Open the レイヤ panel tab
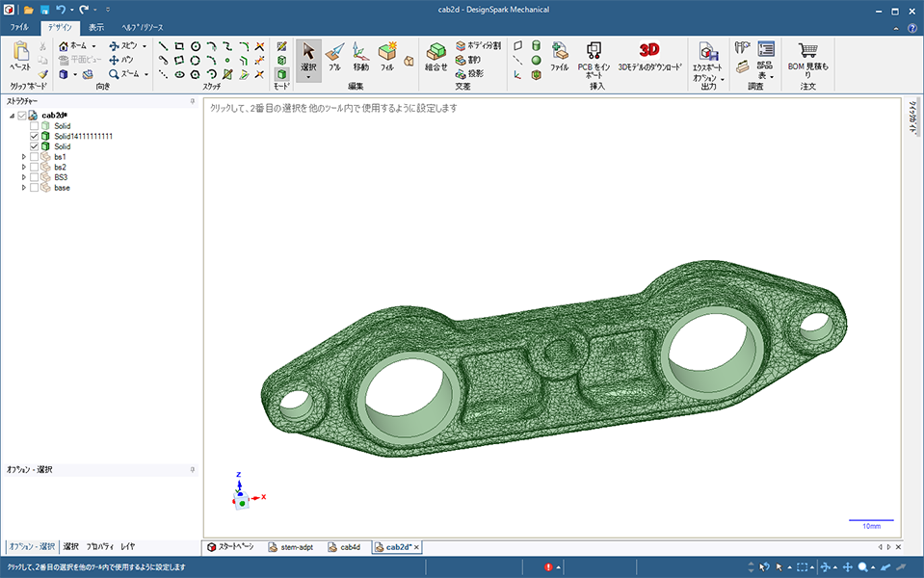This screenshot has width=924, height=578. (x=128, y=546)
